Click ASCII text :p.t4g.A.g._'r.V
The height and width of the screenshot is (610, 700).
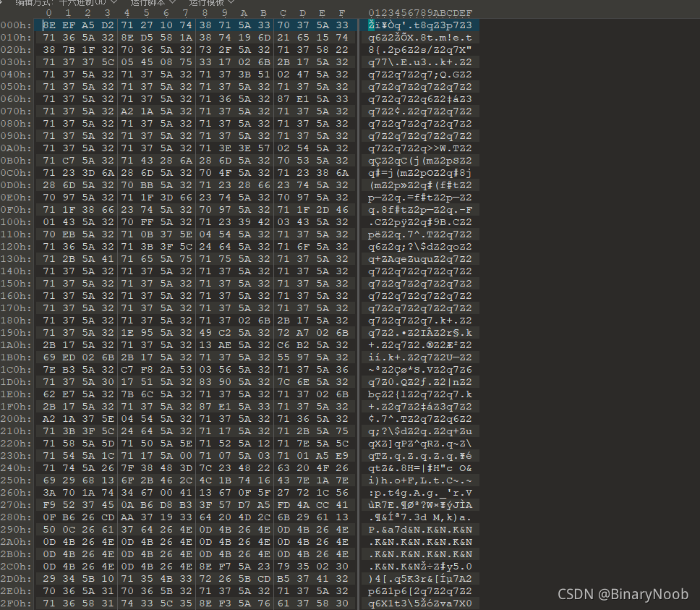pyautogui.click(x=420, y=493)
